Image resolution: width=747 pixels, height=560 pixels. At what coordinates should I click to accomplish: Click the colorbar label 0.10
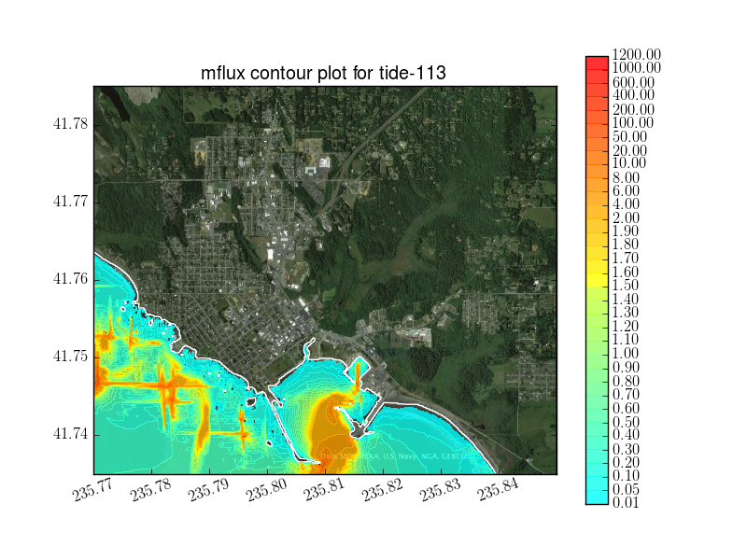(626, 476)
